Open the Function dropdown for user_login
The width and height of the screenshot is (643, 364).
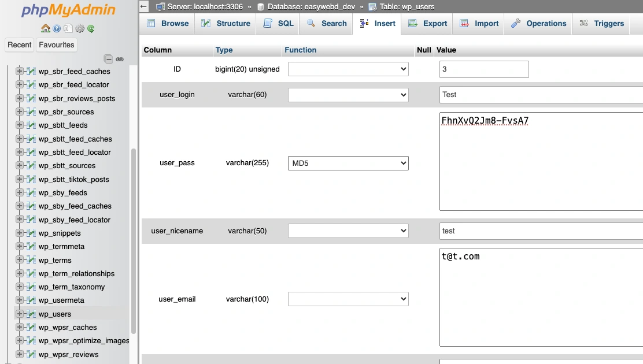[348, 95]
